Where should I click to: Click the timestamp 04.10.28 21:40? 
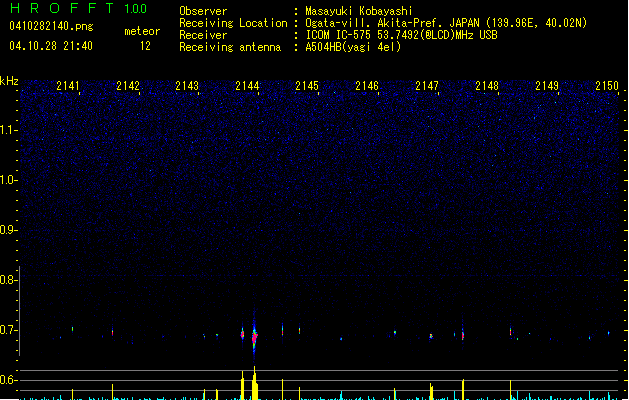[51, 46]
